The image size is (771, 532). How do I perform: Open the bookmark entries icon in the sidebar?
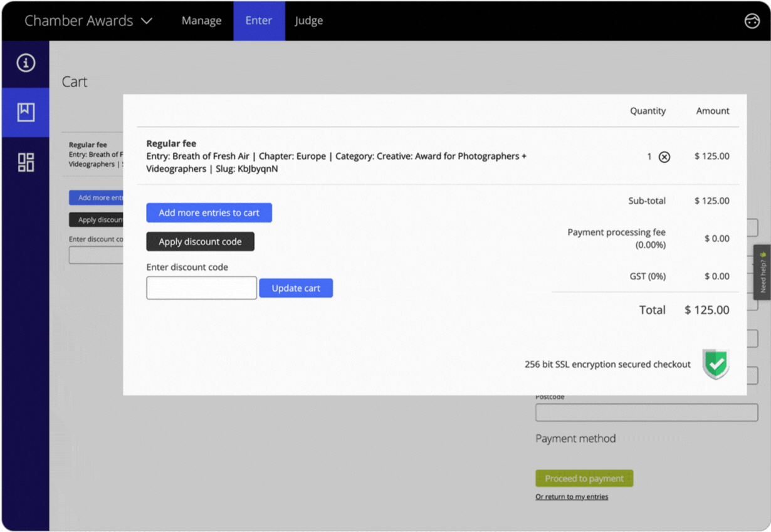pos(26,113)
